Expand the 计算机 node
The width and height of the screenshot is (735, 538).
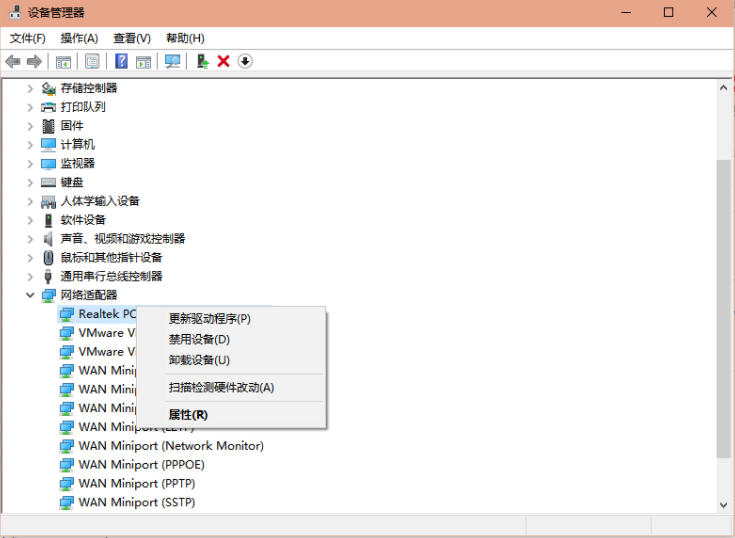click(x=30, y=145)
